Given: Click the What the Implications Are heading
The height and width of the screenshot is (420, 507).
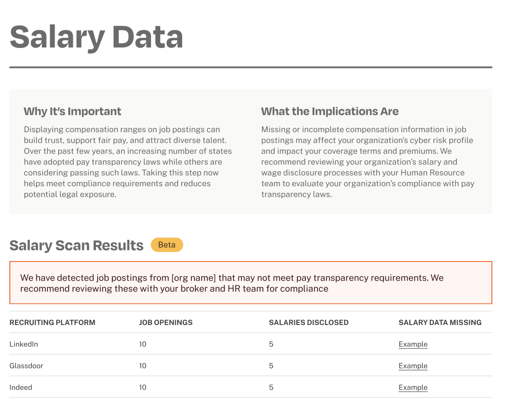Looking at the screenshot, I should tap(330, 111).
